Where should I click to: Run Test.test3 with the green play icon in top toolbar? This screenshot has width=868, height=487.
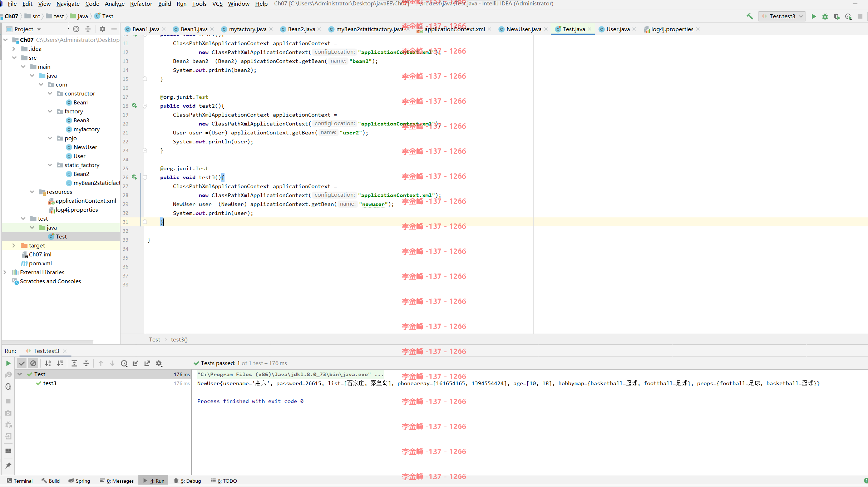click(814, 16)
